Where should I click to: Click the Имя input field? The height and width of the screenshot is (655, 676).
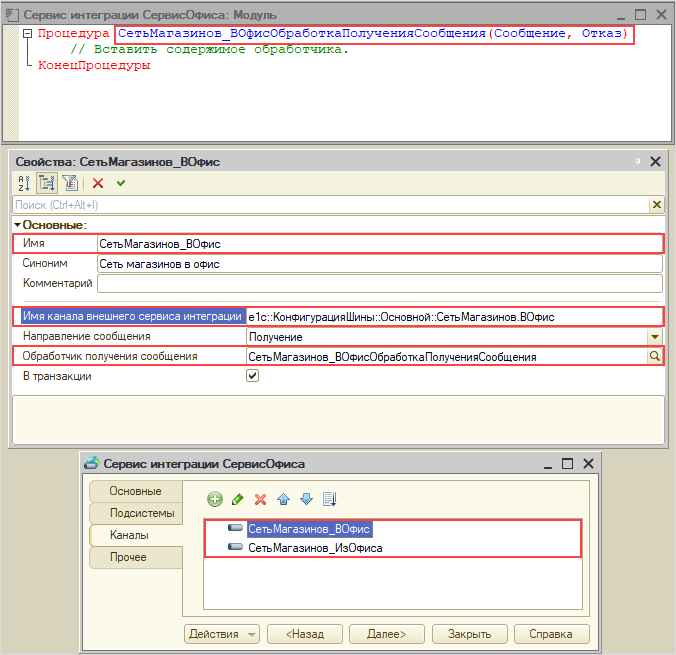point(379,244)
